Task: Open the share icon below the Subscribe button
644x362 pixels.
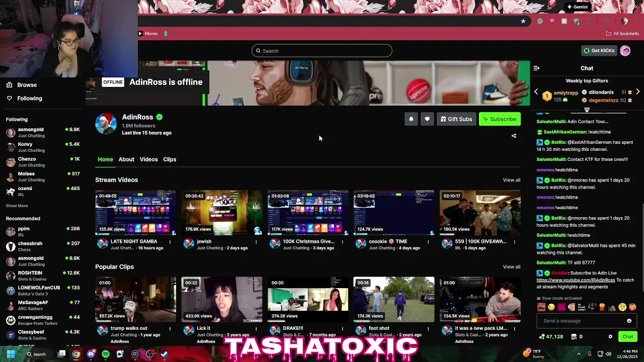Action: (x=514, y=136)
